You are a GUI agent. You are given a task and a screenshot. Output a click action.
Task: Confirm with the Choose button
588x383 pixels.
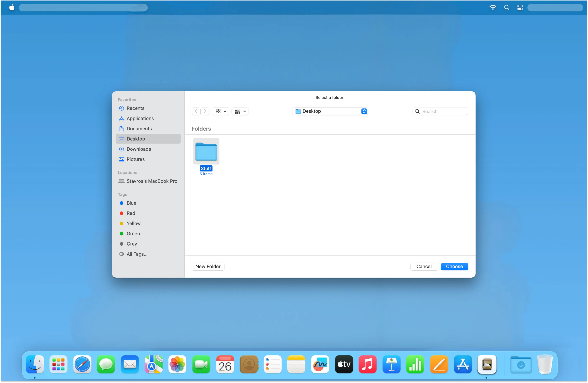coord(454,267)
